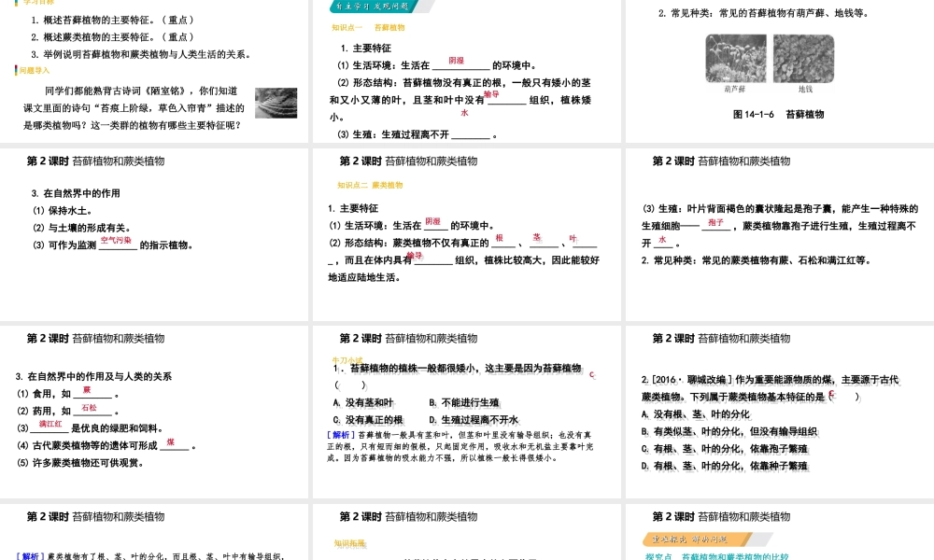Screen dimensions: 934x560
Task: Click the red answer 煤 on the 古代蕨类植物 line
Action: [x=170, y=442]
